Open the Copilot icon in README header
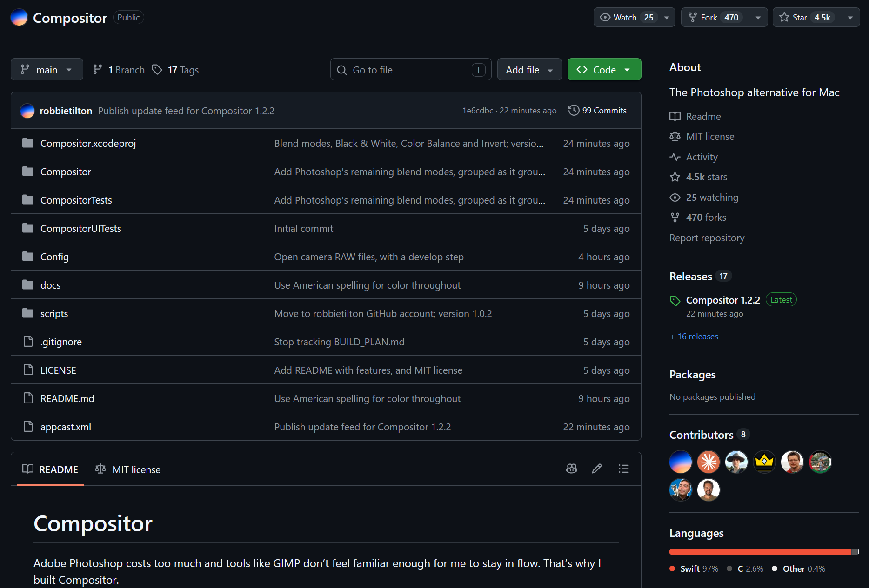869x588 pixels. coord(572,469)
